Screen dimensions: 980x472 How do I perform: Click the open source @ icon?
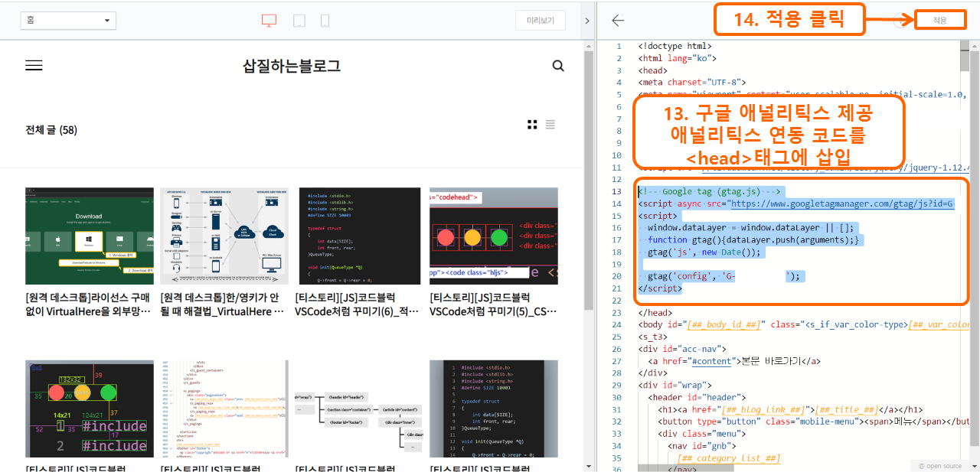(x=923, y=465)
